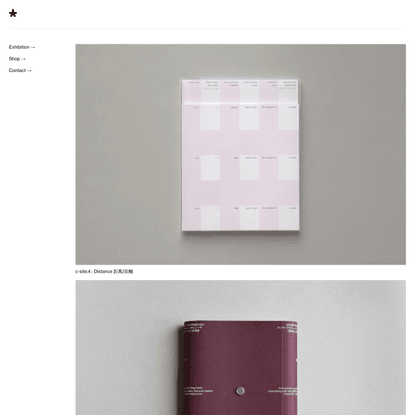Click the silver round button on the burgundy book
This screenshot has height=415, width=415.
pos(240,391)
